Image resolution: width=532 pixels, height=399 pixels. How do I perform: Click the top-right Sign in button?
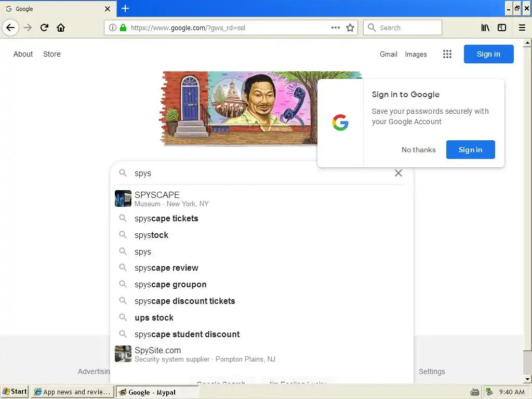tap(488, 54)
